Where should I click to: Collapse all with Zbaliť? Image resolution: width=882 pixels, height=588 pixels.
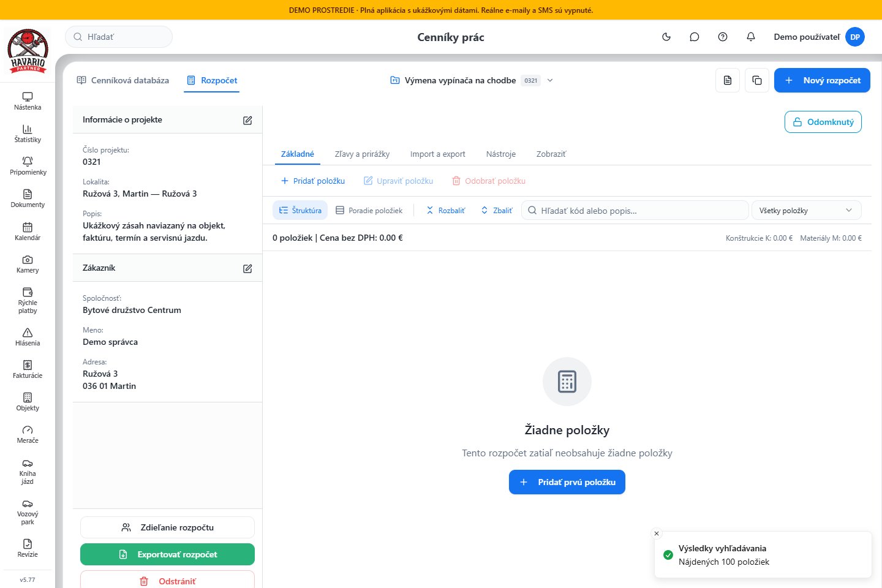point(497,210)
